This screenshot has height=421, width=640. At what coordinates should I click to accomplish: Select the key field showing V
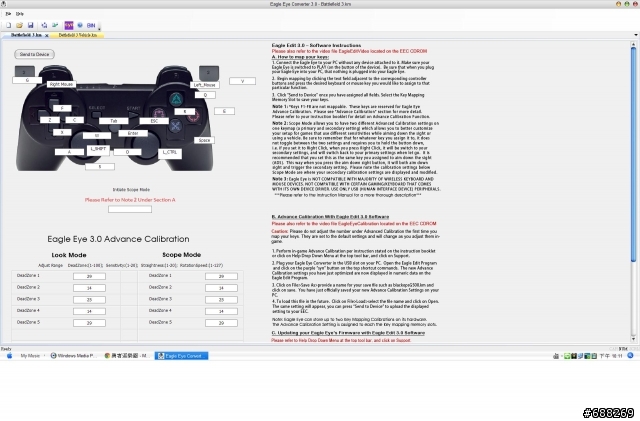pos(242,81)
